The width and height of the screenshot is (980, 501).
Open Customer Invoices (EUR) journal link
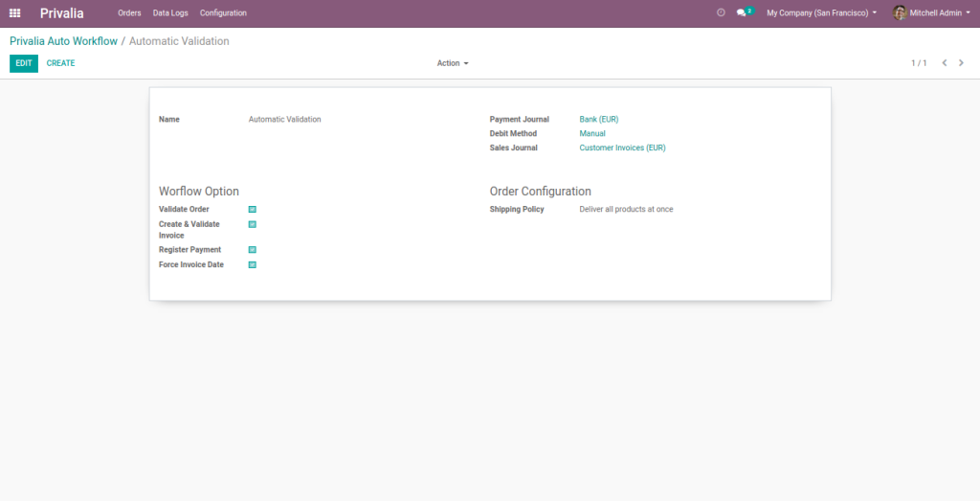pos(622,148)
